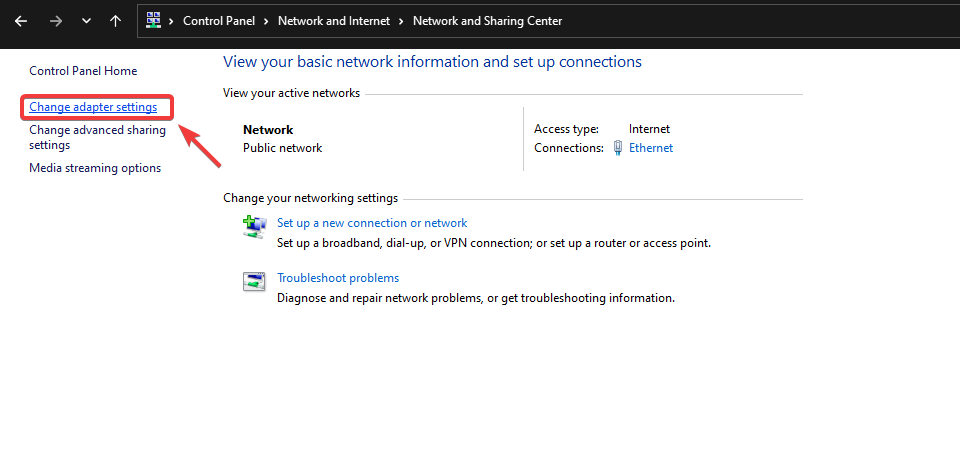The width and height of the screenshot is (960, 468).
Task: Launch the Troubleshoot problems link
Action: pyautogui.click(x=338, y=278)
